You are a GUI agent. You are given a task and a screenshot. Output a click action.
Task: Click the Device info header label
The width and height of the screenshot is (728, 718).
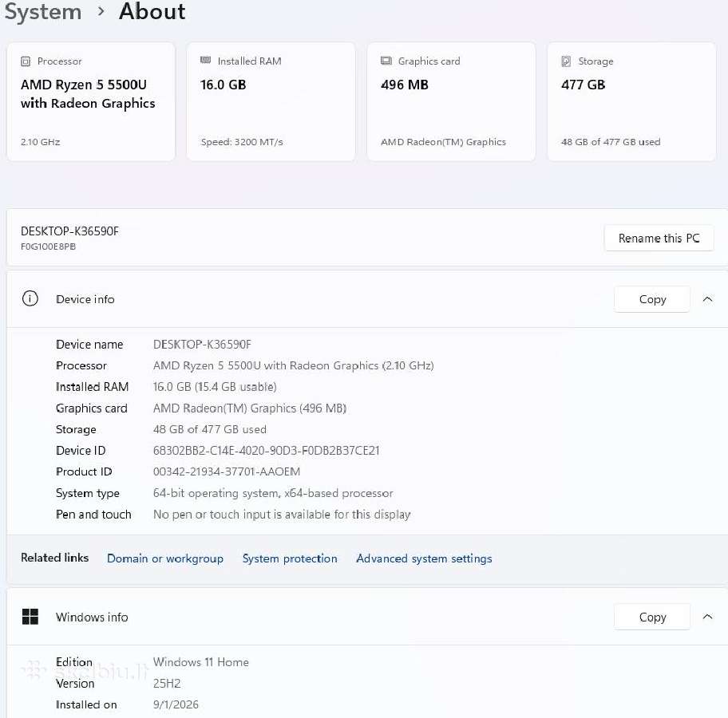[85, 299]
